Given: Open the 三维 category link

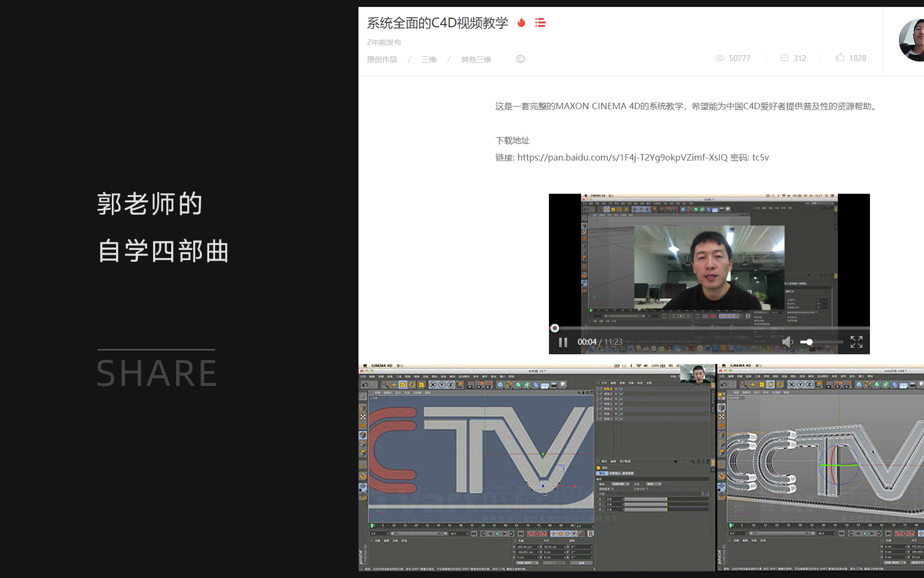Looking at the screenshot, I should pos(429,59).
